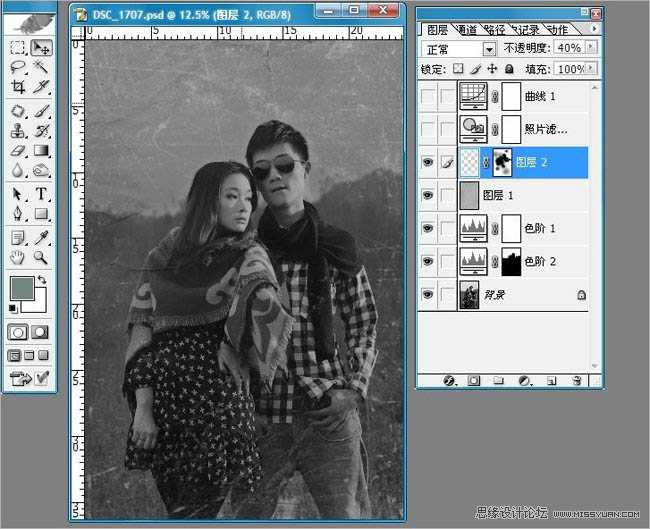The width and height of the screenshot is (650, 529).
Task: Choose Full Screen with menu bar mode
Action: coord(29,355)
